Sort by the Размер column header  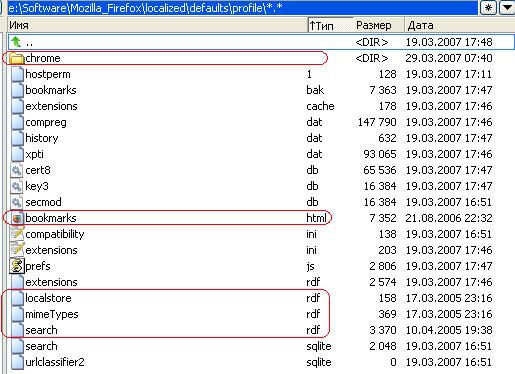(x=379, y=25)
